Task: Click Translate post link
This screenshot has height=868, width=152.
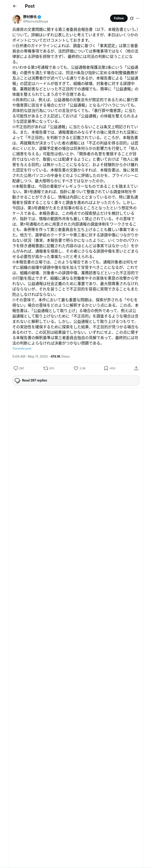Action: tap(22, 348)
